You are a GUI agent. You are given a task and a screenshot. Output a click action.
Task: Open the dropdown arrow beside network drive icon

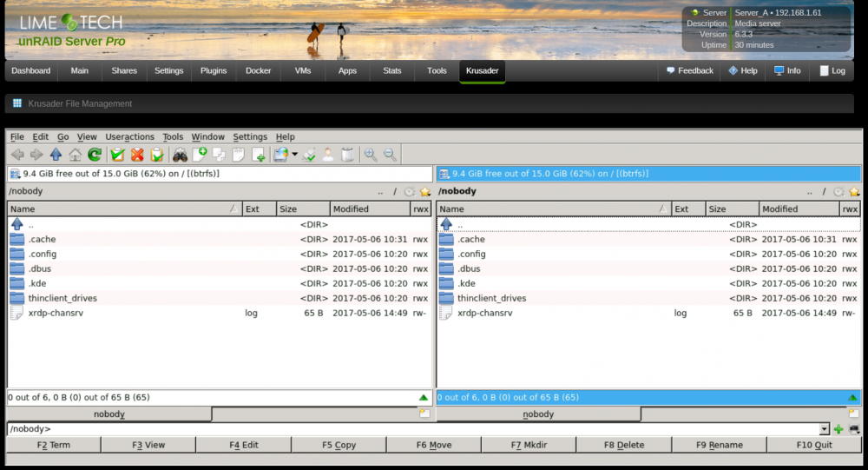click(x=294, y=155)
